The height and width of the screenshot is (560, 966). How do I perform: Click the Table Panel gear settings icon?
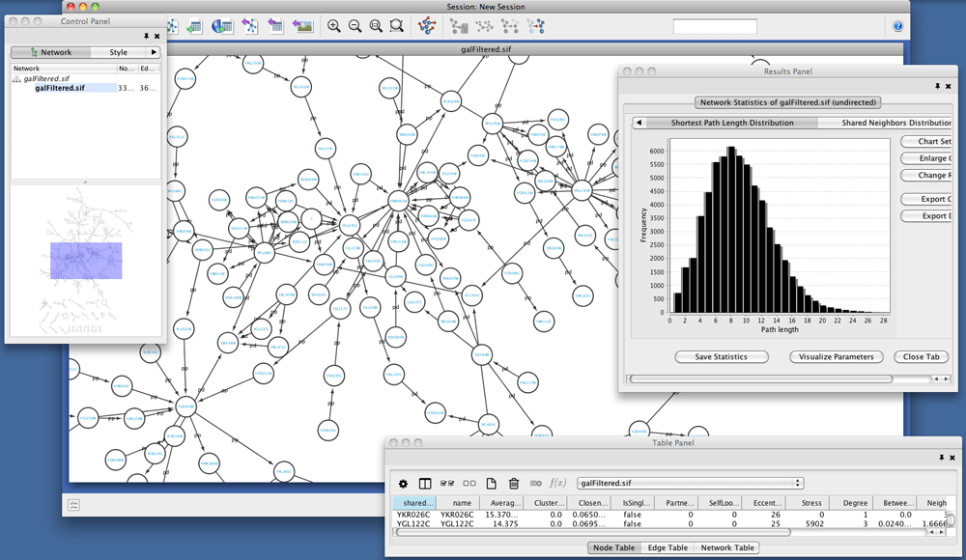[404, 483]
